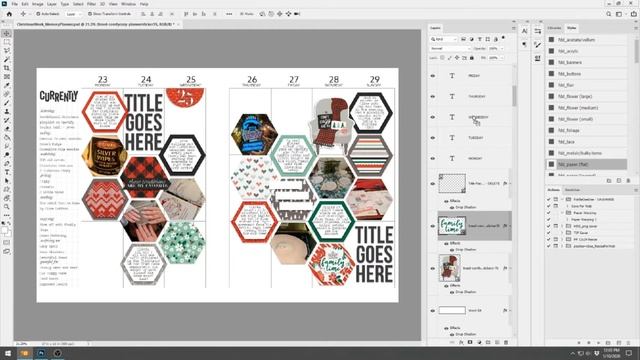Image resolution: width=640 pixels, height=360 pixels.
Task: Create new group folder icon in Layers
Action: (488, 342)
